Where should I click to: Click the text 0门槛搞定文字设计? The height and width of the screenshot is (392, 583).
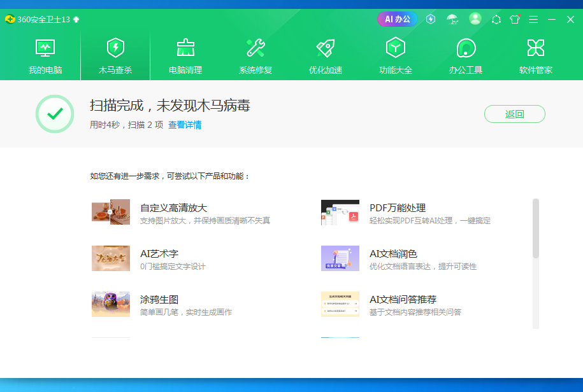pyautogui.click(x=173, y=267)
